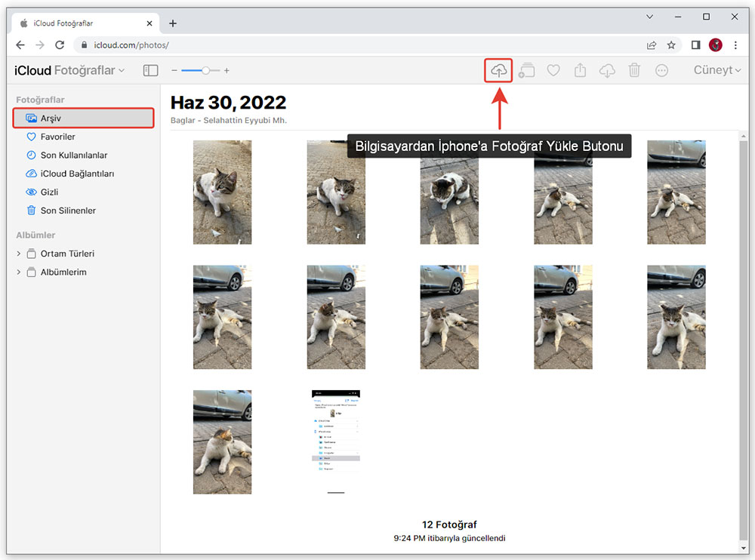Viewport: 755px width, 560px height.
Task: Click the share icon in toolbar
Action: pyautogui.click(x=580, y=70)
